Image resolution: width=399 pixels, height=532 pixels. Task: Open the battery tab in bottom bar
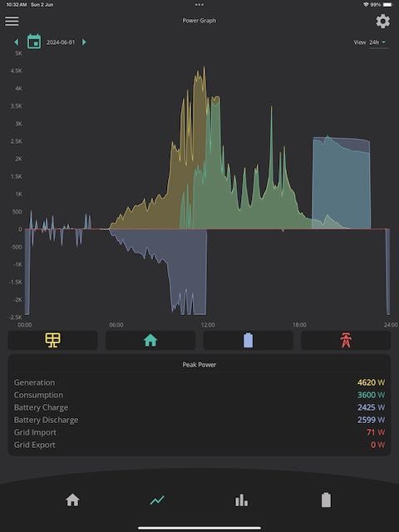326,500
